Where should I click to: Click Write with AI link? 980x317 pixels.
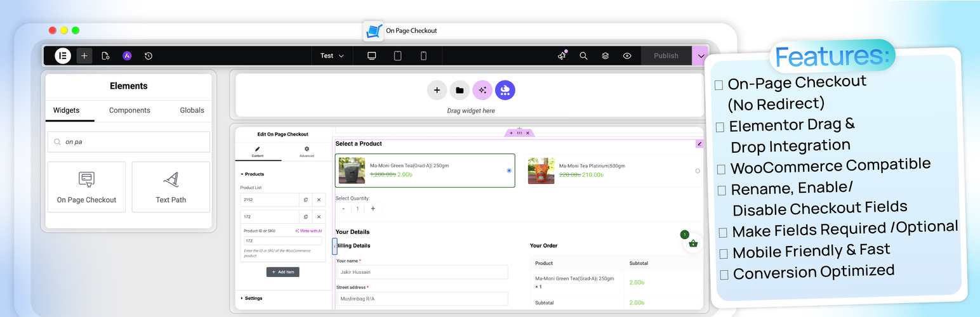(x=308, y=231)
